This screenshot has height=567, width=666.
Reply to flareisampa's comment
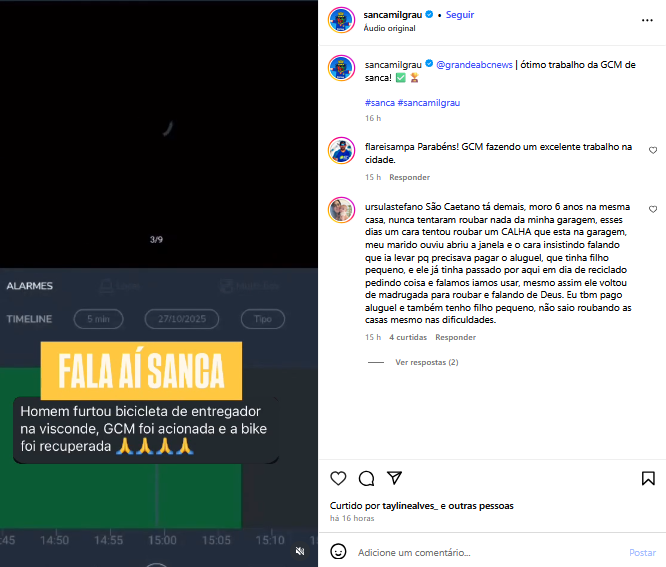coord(409,177)
